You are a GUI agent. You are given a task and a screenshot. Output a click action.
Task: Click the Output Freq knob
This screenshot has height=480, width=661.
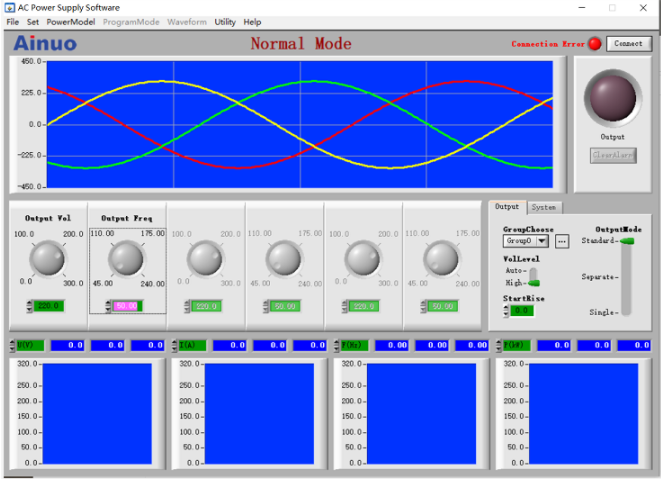point(126,258)
